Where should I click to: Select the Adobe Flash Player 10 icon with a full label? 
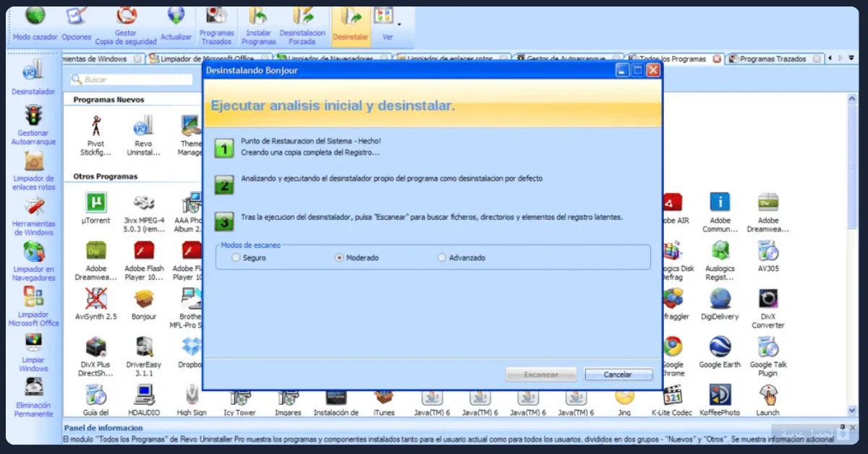[143, 261]
